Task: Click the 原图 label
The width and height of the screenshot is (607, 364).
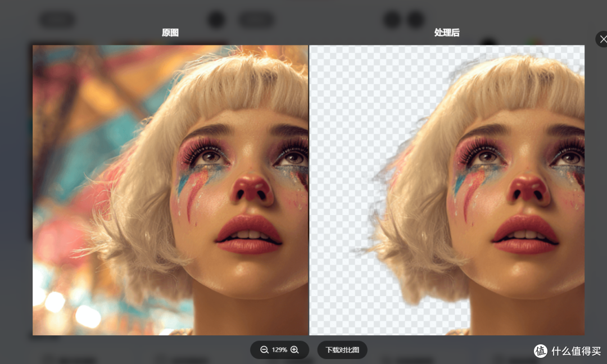Action: 170,33
